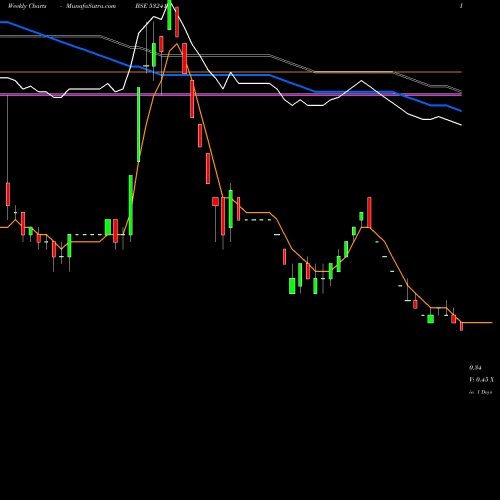Click the 0.34 price value
This screenshot has width=500, height=500.
click(x=475, y=368)
